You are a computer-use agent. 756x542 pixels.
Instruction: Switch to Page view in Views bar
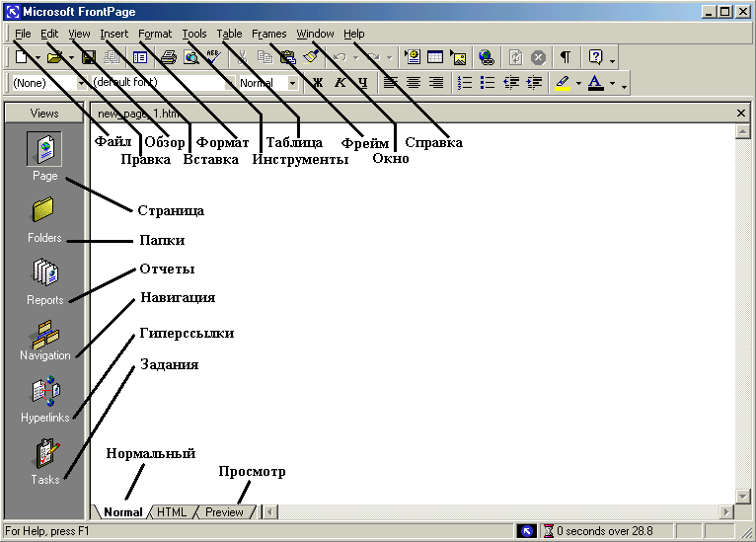(x=44, y=157)
